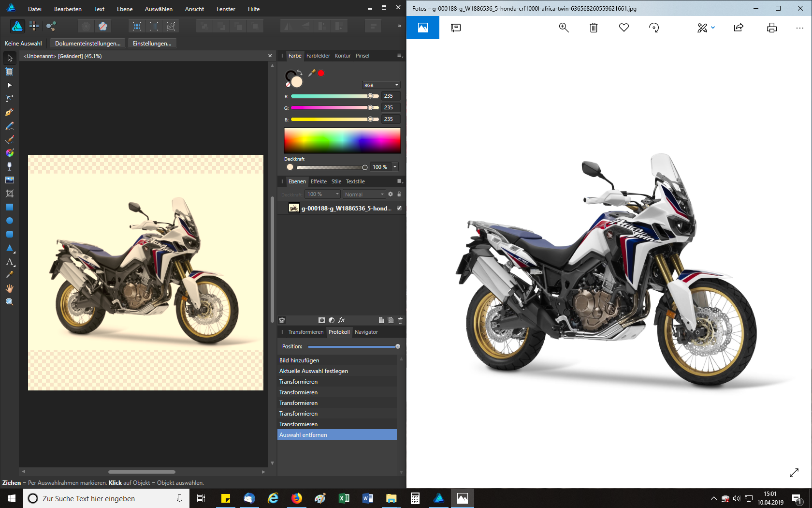Image resolution: width=812 pixels, height=508 pixels.
Task: Select the Vector Brush tool
Action: 10,139
